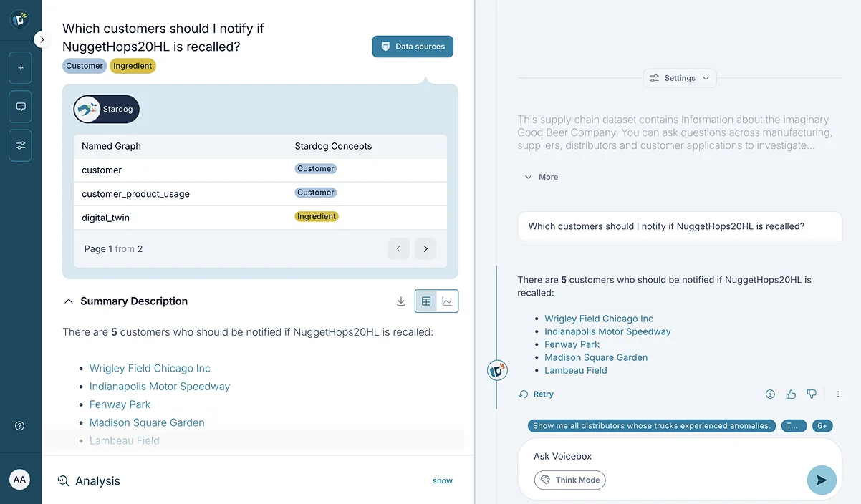Select the filters icon in the left sidebar
Image resolution: width=861 pixels, height=504 pixels.
click(20, 145)
